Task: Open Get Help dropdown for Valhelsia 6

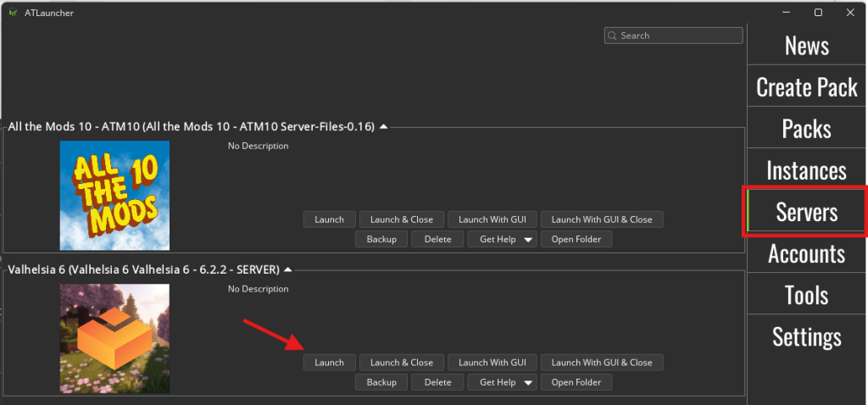Action: click(502, 382)
